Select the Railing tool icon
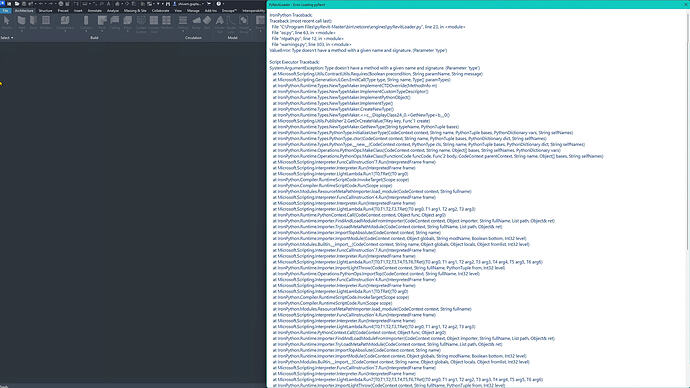690x388 pixels. (183, 20)
